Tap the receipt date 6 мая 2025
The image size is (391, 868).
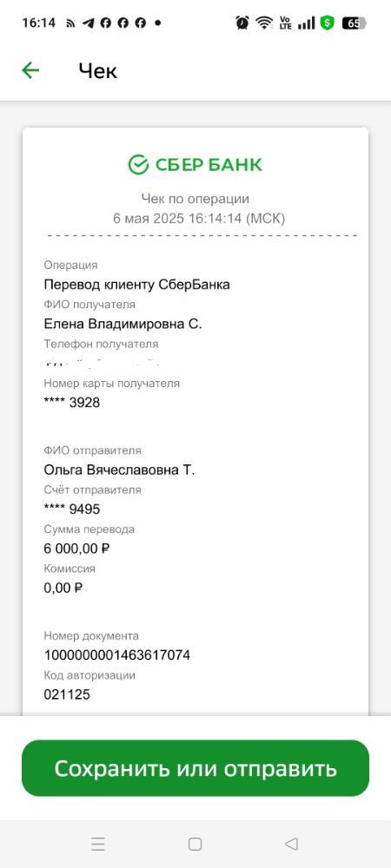tap(148, 219)
